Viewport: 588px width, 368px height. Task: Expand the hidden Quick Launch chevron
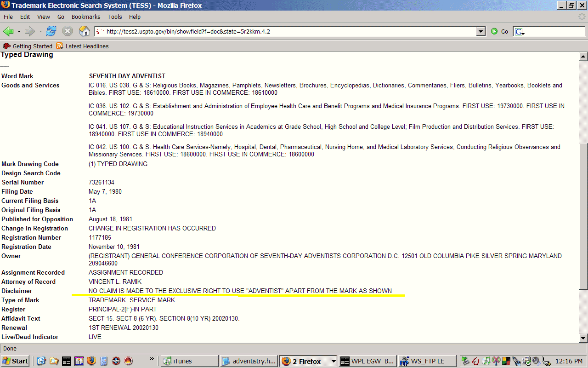click(152, 359)
